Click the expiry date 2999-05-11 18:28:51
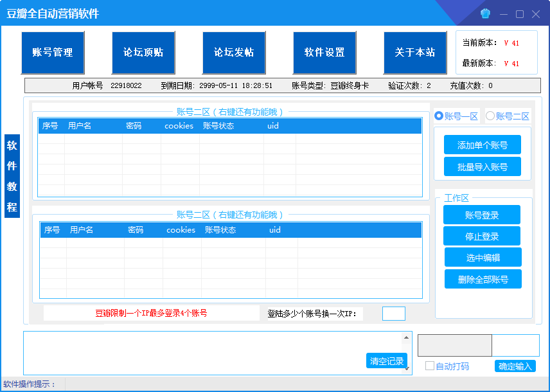The image size is (550, 392). pyautogui.click(x=236, y=85)
